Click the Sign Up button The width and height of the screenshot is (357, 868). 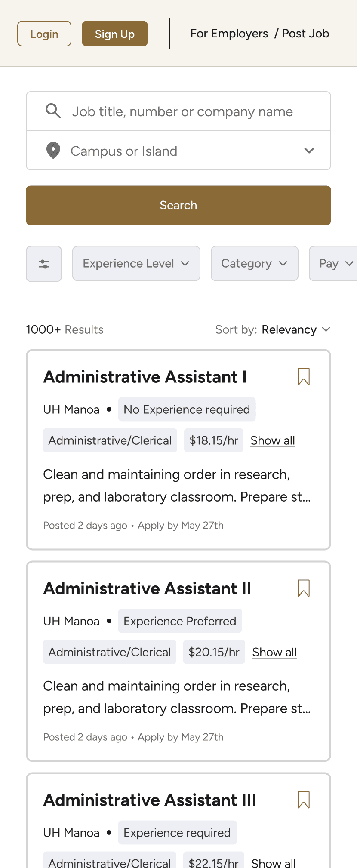pyautogui.click(x=115, y=34)
